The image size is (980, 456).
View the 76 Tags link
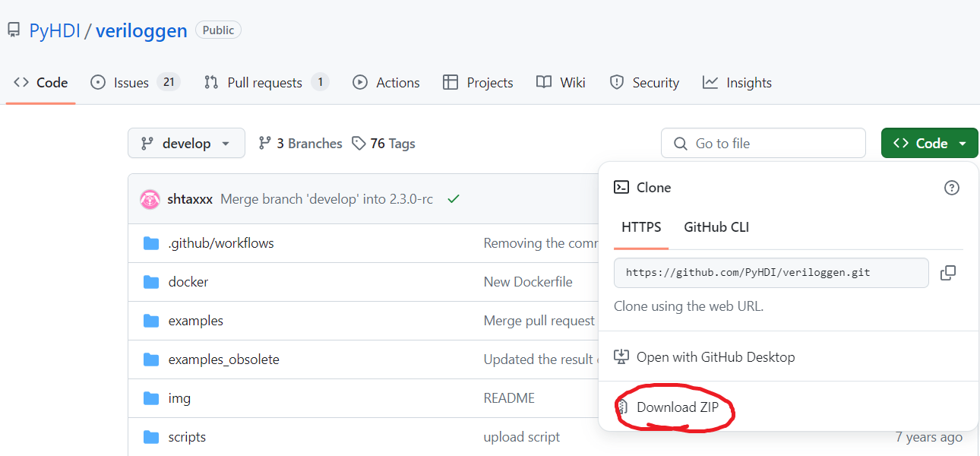click(x=384, y=144)
